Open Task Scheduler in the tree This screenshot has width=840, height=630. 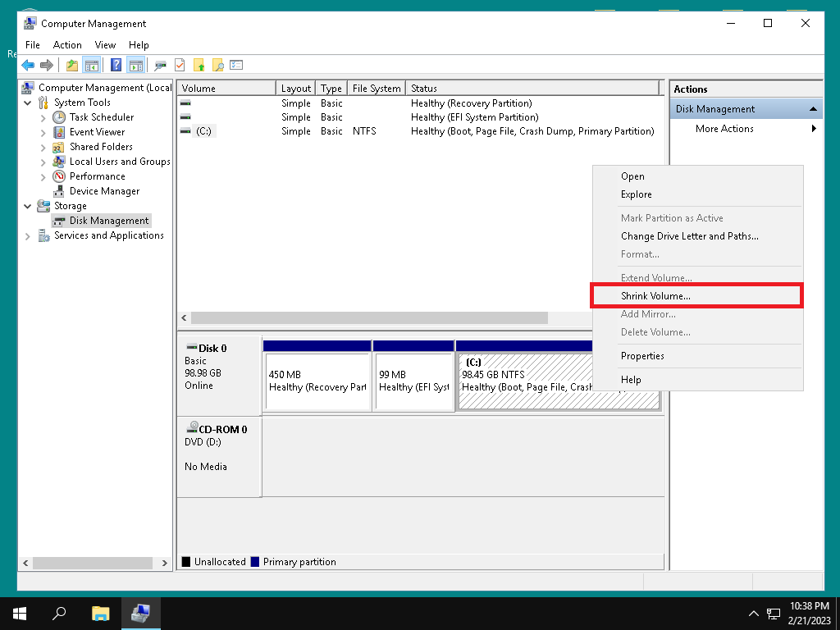[x=101, y=117]
